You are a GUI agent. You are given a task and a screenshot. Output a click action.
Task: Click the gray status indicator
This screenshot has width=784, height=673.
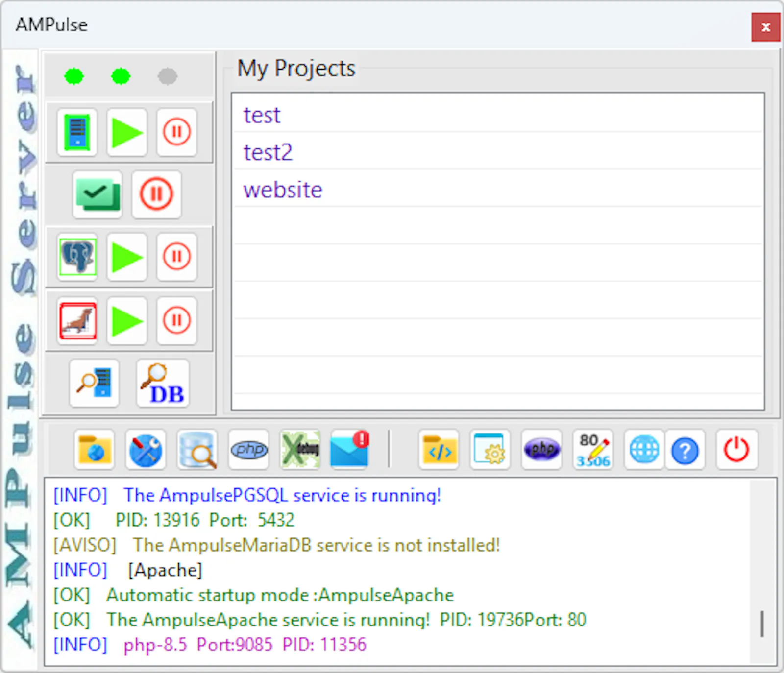coord(168,76)
